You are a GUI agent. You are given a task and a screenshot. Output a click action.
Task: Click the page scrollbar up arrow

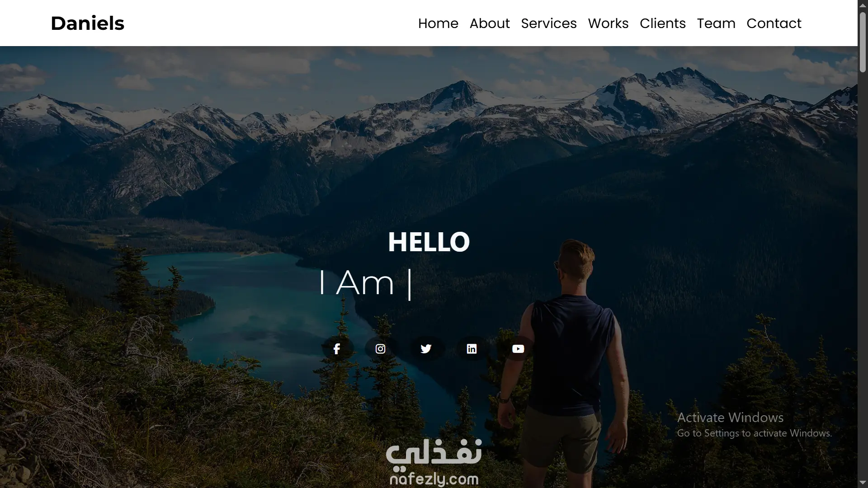[x=863, y=5]
